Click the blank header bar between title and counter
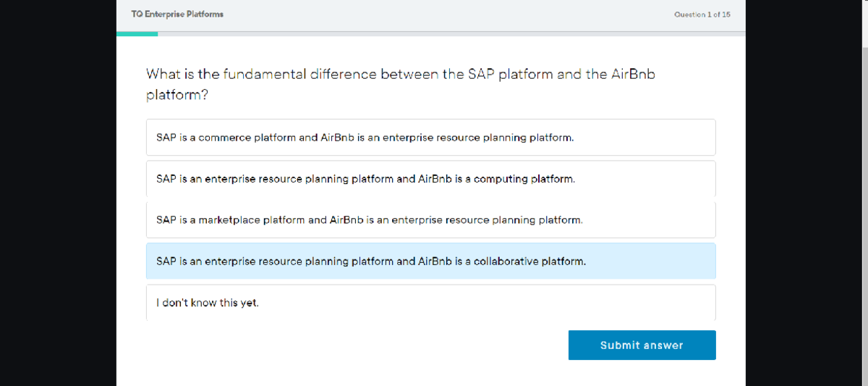The width and height of the screenshot is (868, 386). coord(448,14)
